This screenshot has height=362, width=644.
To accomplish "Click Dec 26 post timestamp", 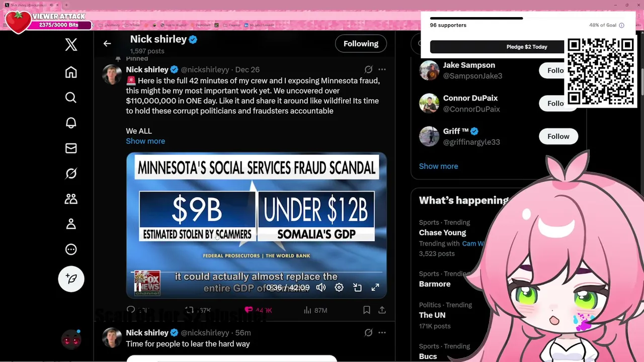I will [248, 69].
